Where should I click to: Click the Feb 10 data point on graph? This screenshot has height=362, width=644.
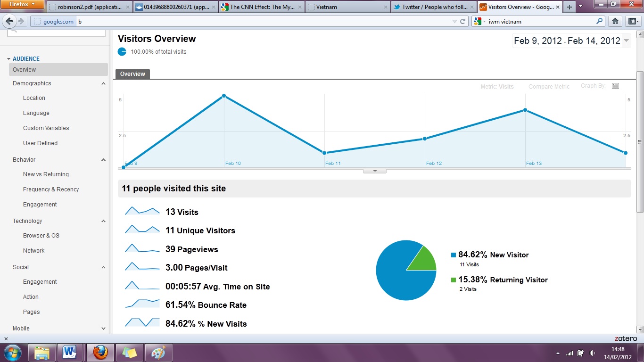coord(224,96)
